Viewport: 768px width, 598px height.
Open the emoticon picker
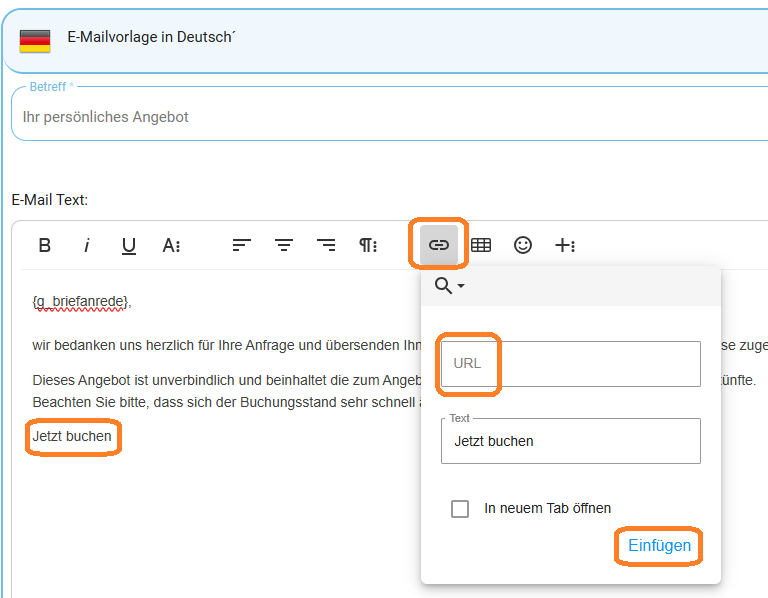click(x=523, y=245)
